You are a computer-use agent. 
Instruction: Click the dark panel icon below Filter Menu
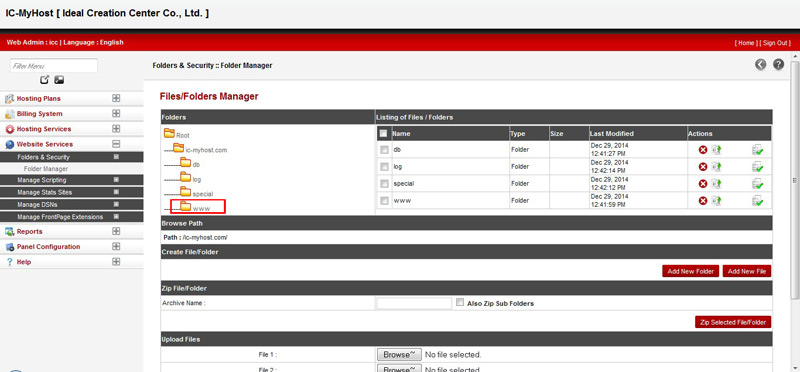(x=59, y=80)
